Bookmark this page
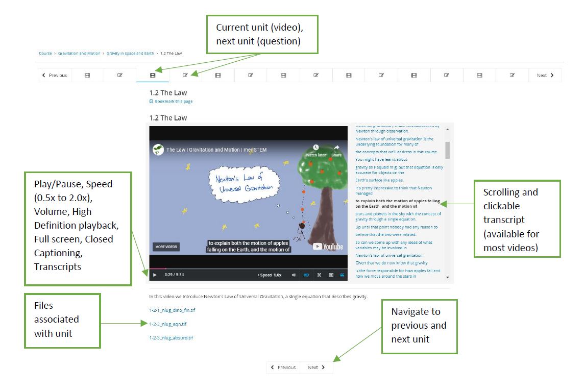This screenshot has height=392, width=585. 173,102
